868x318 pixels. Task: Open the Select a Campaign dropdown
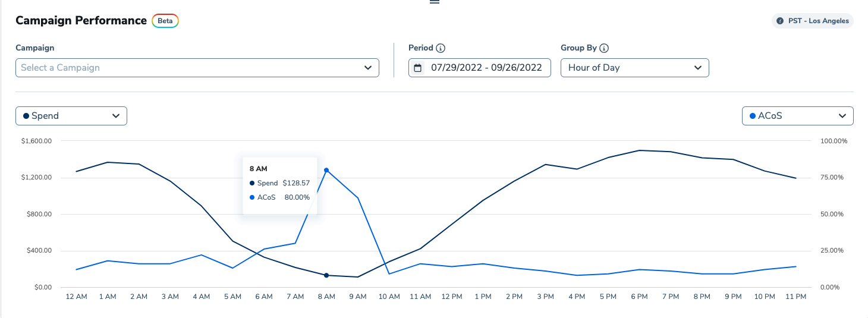point(197,68)
